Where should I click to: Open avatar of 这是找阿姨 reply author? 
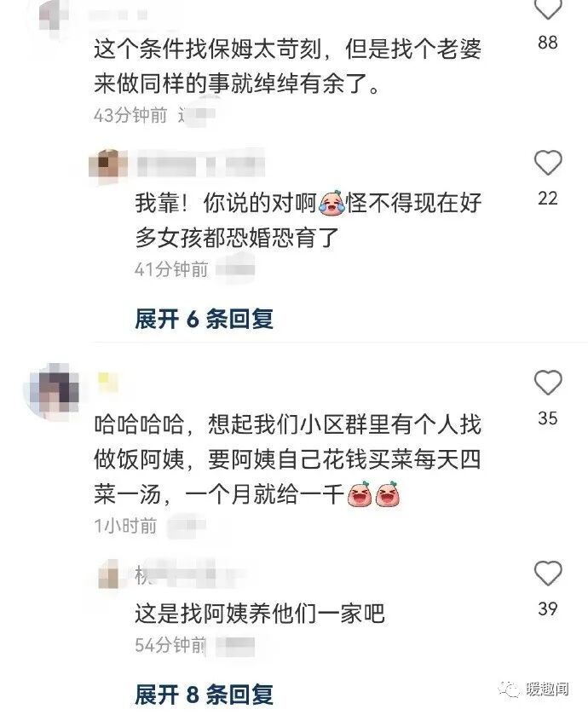tap(109, 574)
